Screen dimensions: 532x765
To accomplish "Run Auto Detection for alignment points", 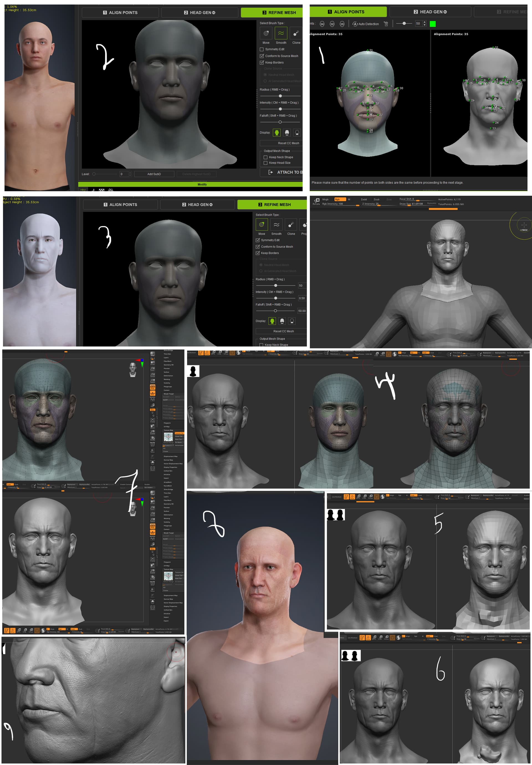I will pyautogui.click(x=365, y=24).
